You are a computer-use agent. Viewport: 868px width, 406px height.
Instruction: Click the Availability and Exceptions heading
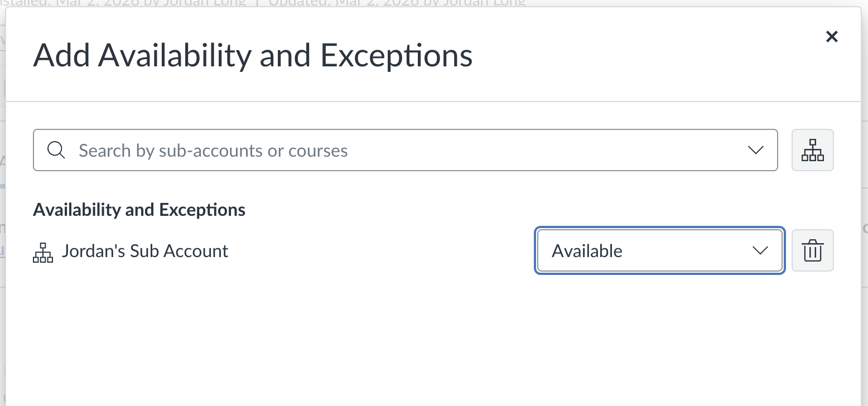tap(139, 209)
